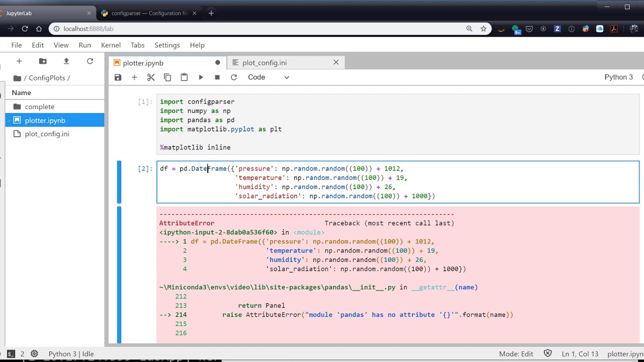Select plotter.ipynb in the file list
644x362 pixels.
(54, 120)
